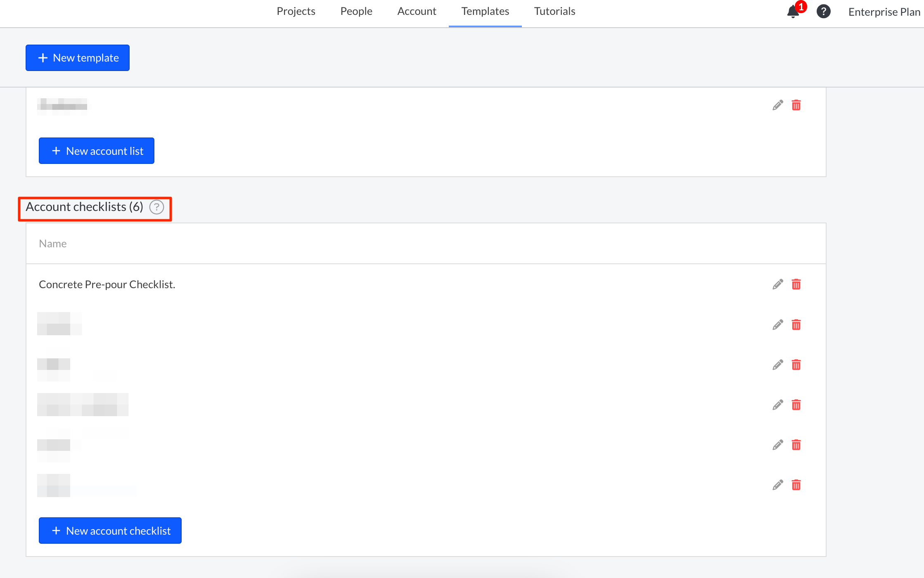The image size is (924, 578).
Task: Click the New account list button
Action: [96, 151]
